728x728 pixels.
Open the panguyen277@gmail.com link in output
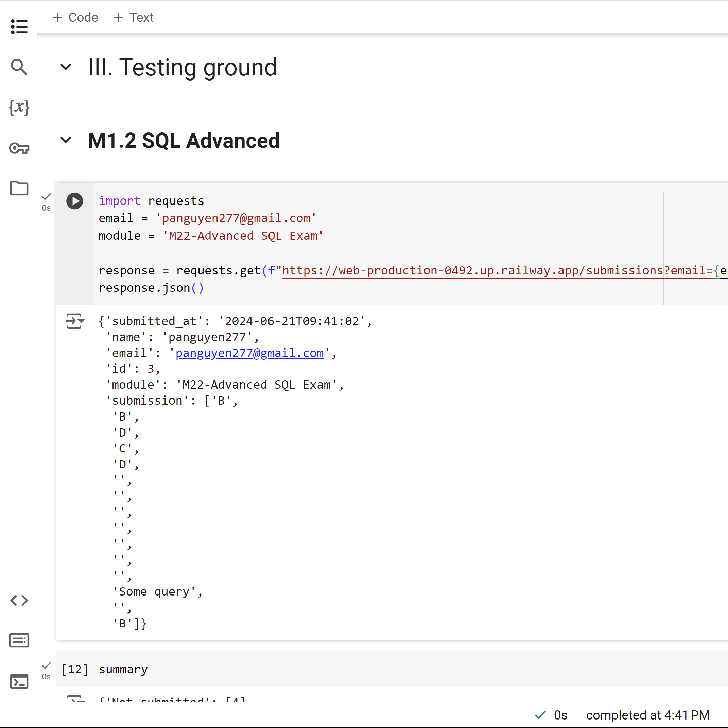(x=249, y=353)
